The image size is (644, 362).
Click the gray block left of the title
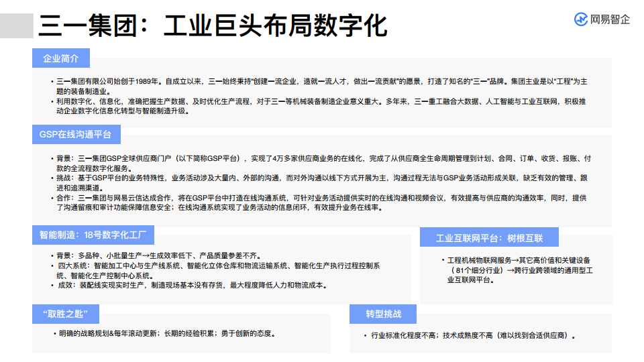click(x=16, y=25)
